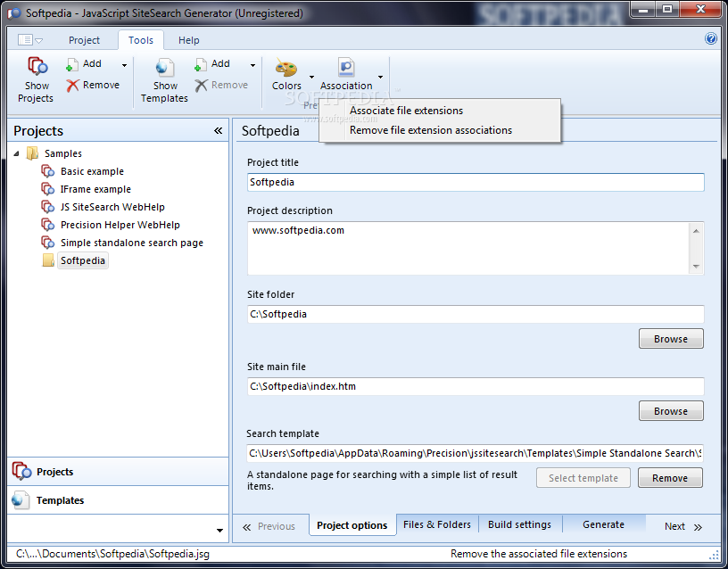Click the Association ribbon icon
The width and height of the screenshot is (728, 569).
[x=346, y=68]
